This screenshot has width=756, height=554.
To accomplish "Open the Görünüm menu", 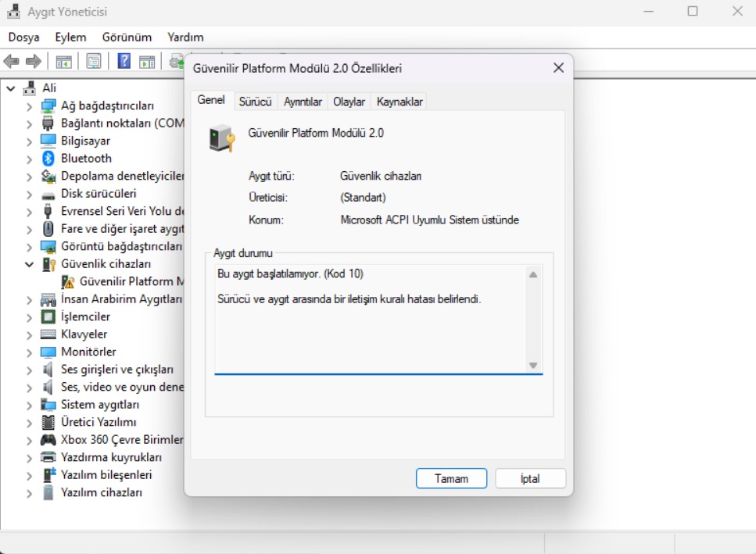I will (x=127, y=37).
